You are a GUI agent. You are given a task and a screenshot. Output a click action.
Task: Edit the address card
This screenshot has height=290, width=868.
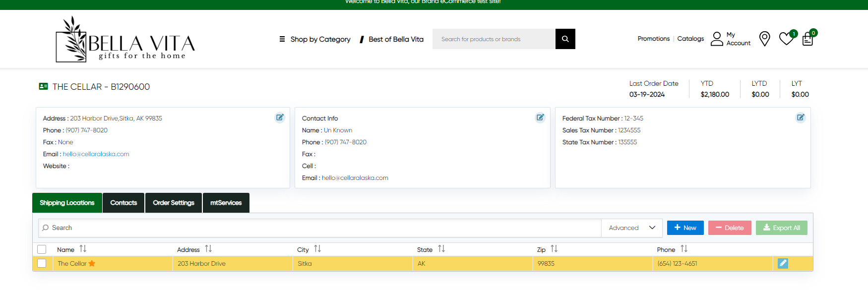click(x=280, y=117)
